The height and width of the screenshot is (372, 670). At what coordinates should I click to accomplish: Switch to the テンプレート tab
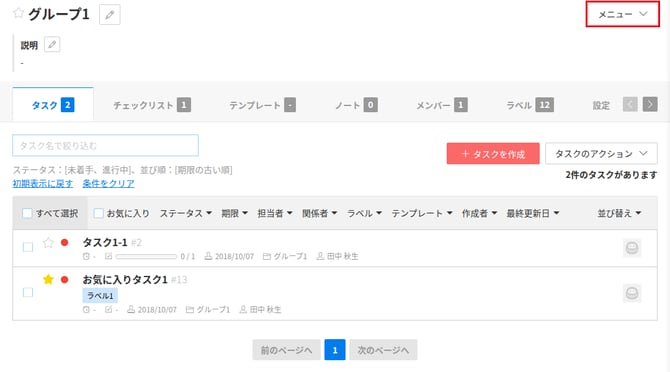point(262,105)
